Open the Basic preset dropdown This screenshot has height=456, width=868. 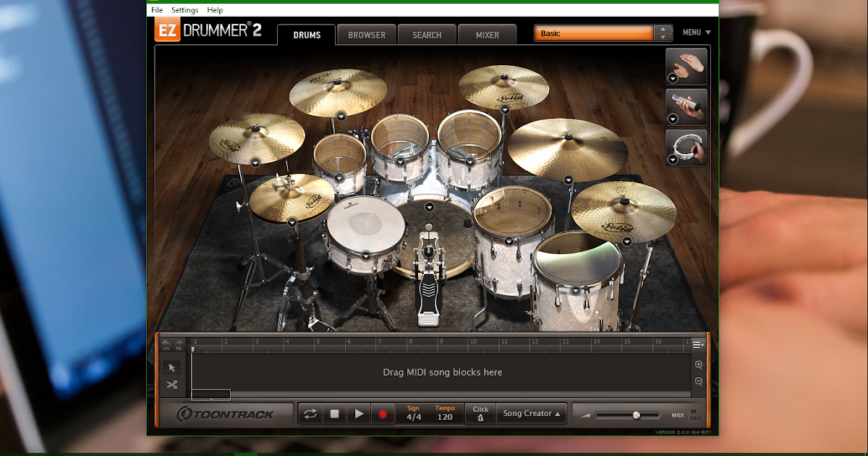(x=594, y=33)
